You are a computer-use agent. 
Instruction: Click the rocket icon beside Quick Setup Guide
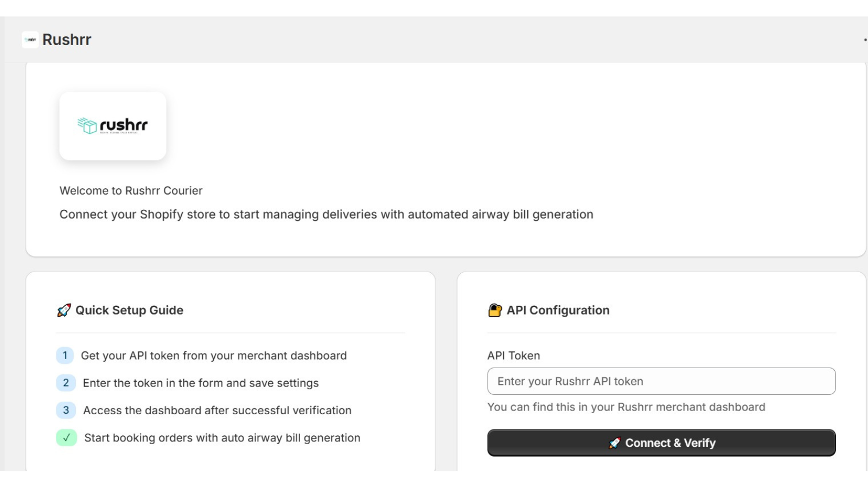click(64, 310)
